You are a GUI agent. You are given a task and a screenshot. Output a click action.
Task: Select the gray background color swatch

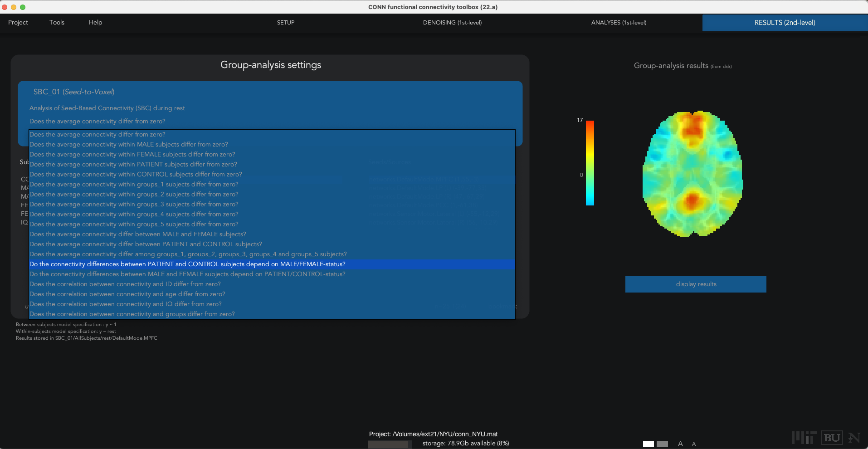pyautogui.click(x=663, y=444)
